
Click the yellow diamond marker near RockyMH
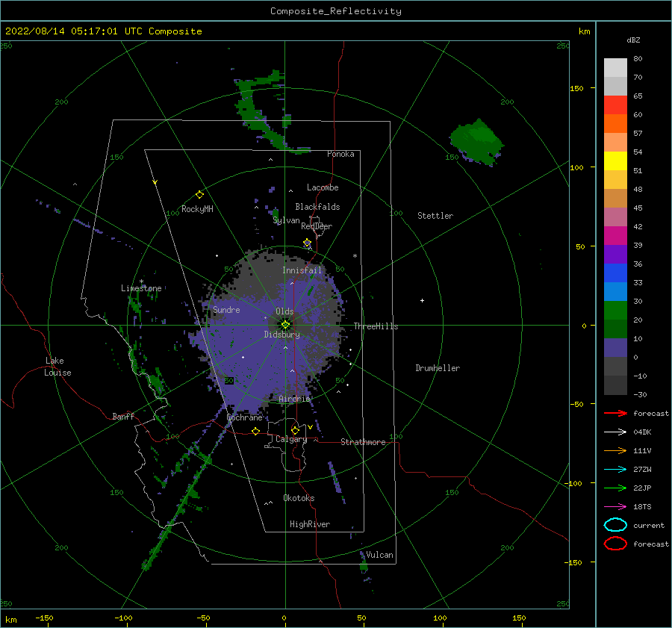(199, 195)
